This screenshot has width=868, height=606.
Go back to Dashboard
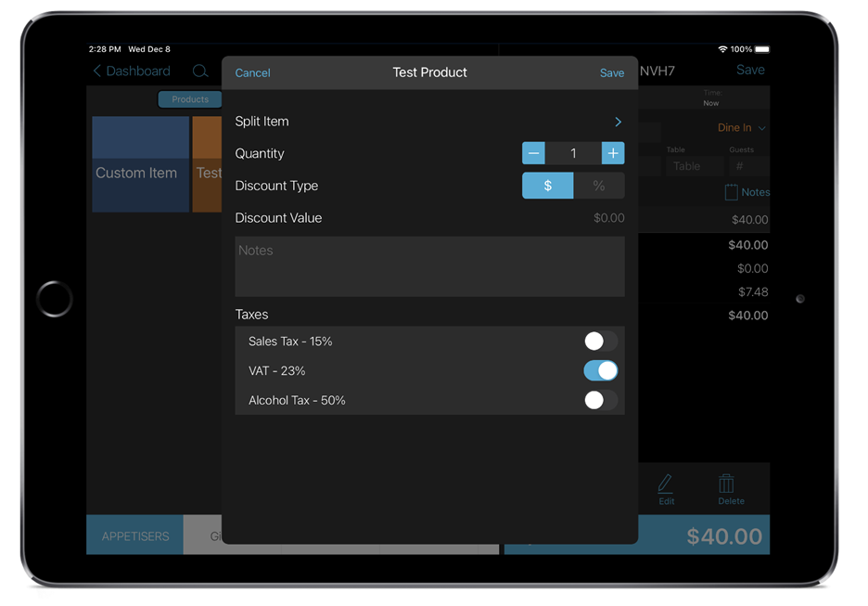click(x=131, y=71)
